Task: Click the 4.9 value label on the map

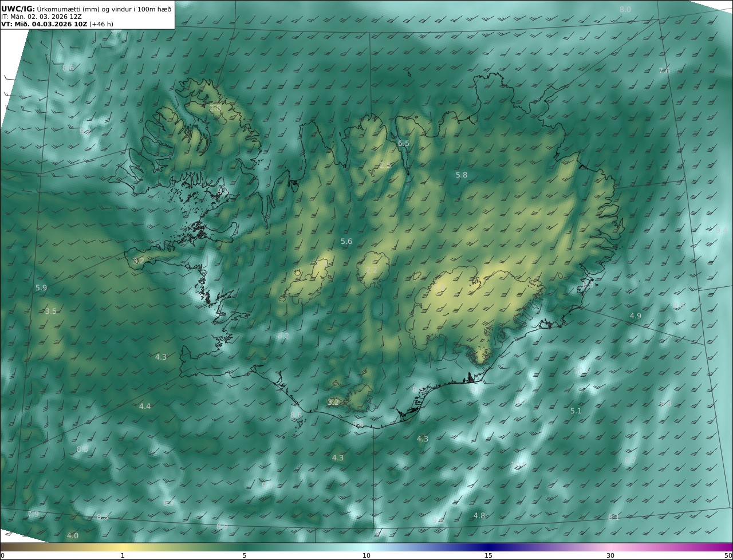Action: 636,316
